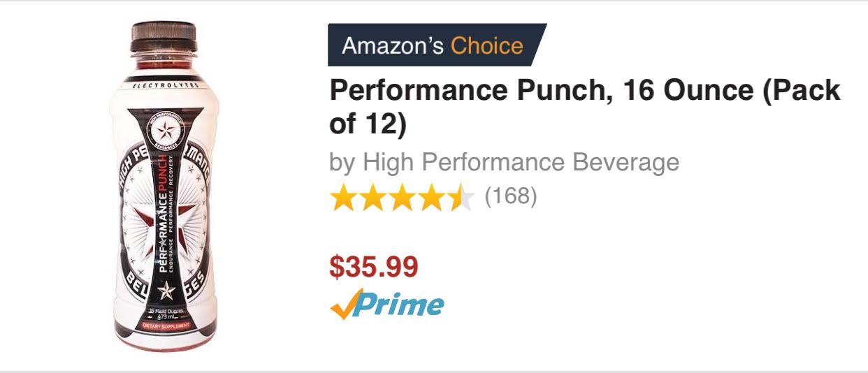Click the blue Prime logo text
868x373 pixels.
click(x=398, y=305)
